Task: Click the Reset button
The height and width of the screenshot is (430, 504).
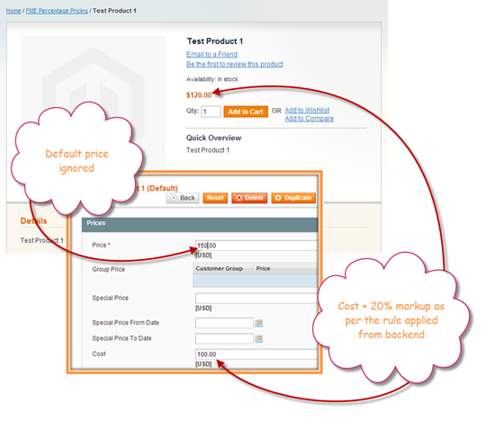Action: click(x=215, y=198)
